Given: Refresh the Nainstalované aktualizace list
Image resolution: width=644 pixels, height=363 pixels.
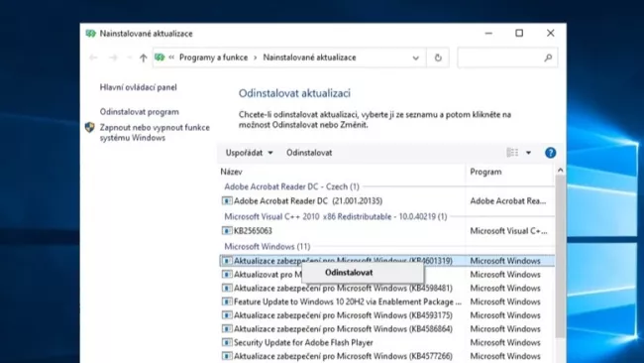Looking at the screenshot, I should [438, 58].
